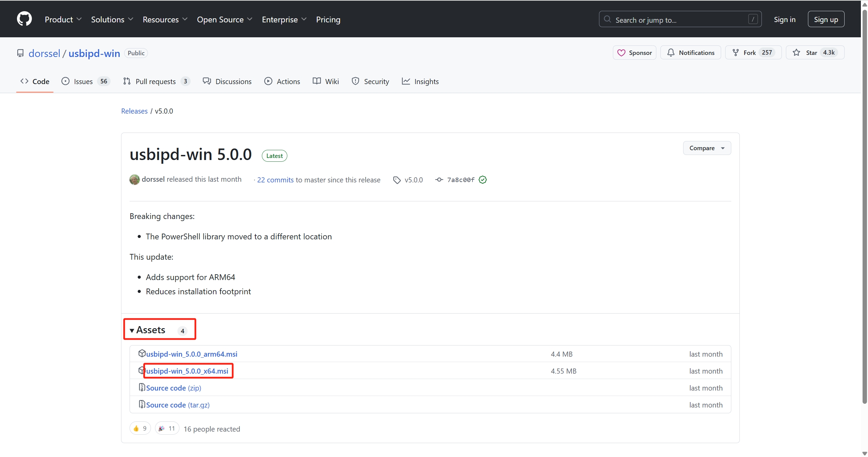Switch to the Actions tab
Screen dimensions: 868x457
pyautogui.click(x=282, y=81)
